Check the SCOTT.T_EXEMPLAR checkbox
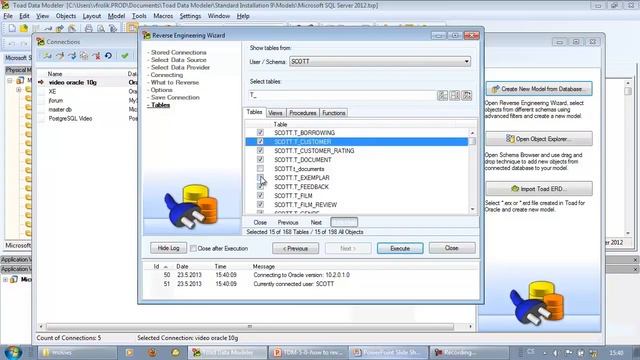This screenshot has width=640, height=360. [x=260, y=178]
